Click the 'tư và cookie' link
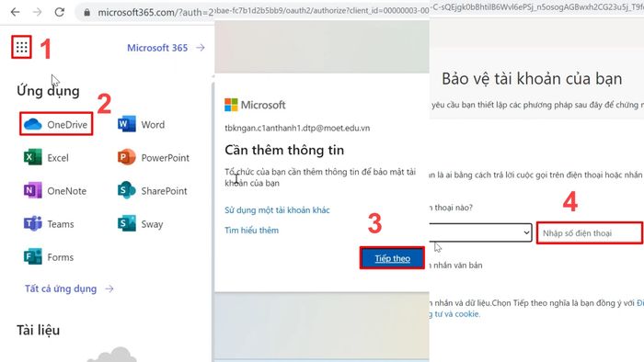 [454, 313]
